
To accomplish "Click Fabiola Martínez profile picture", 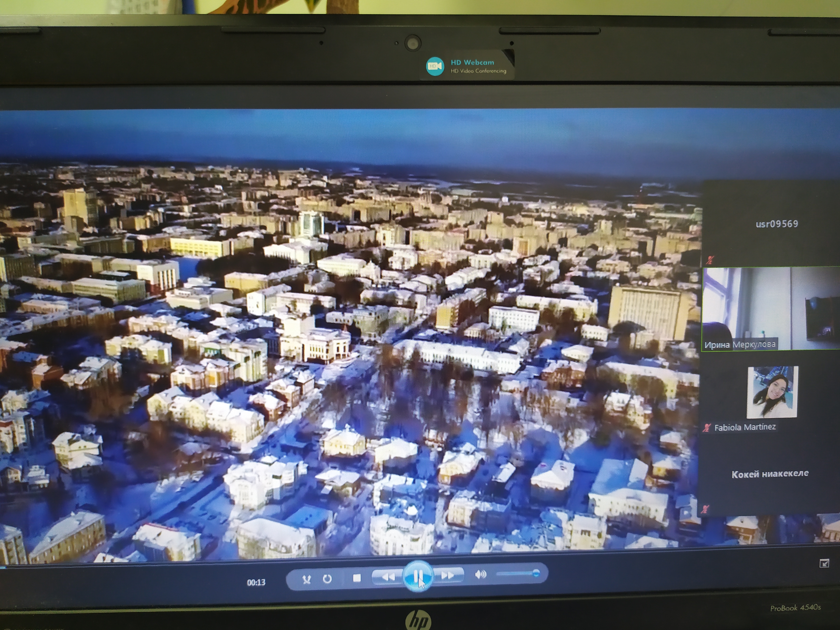I will [772, 392].
